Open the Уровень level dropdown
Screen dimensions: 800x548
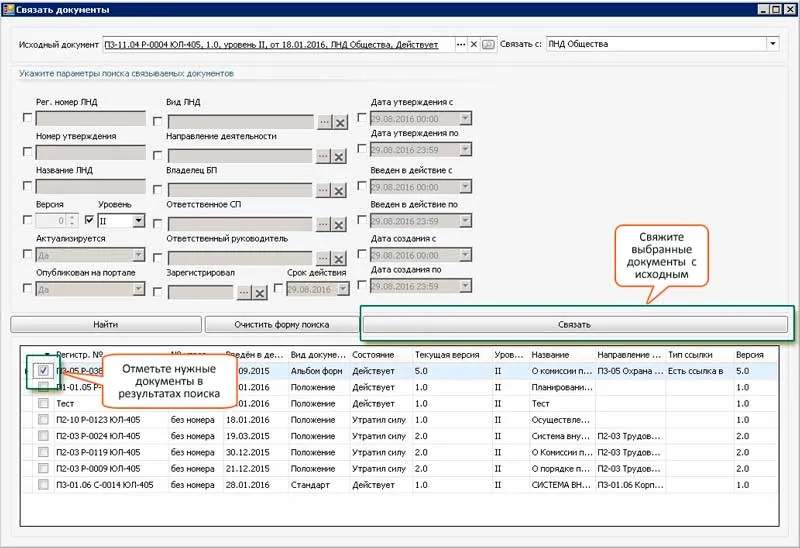tap(138, 221)
